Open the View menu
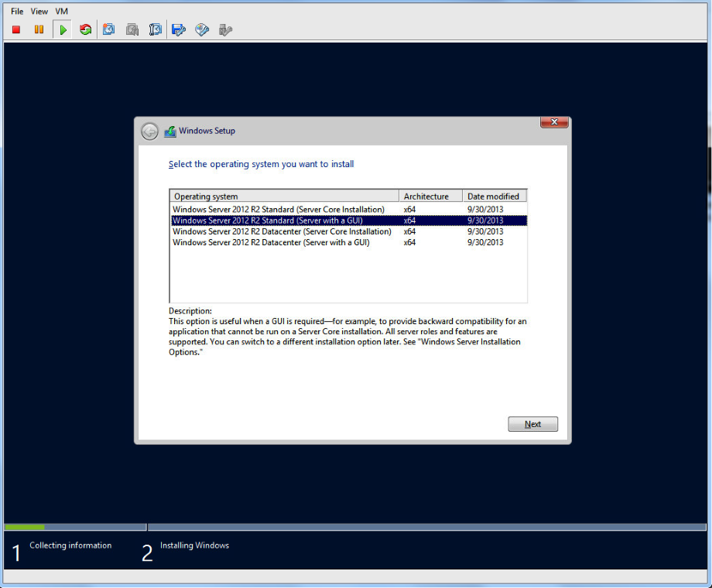 coord(39,12)
